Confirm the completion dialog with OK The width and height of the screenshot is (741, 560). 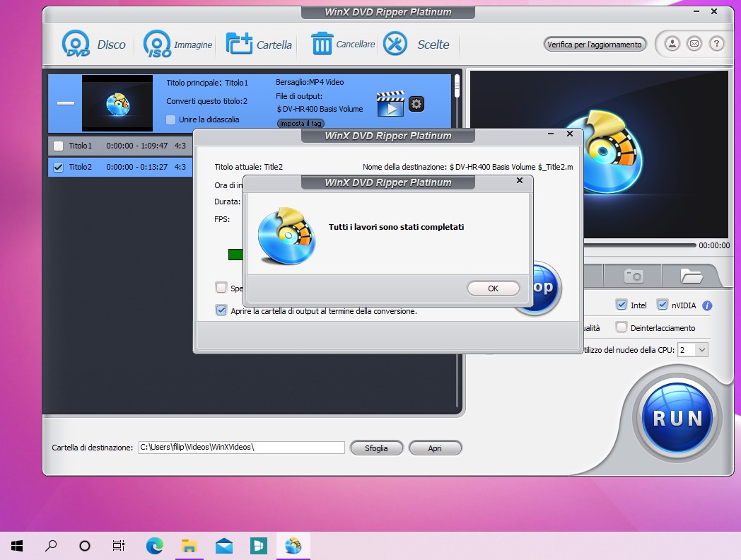coord(493,288)
